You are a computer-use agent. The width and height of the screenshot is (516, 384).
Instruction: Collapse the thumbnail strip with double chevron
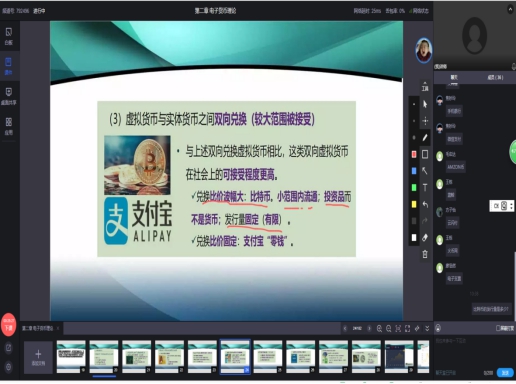427,329
